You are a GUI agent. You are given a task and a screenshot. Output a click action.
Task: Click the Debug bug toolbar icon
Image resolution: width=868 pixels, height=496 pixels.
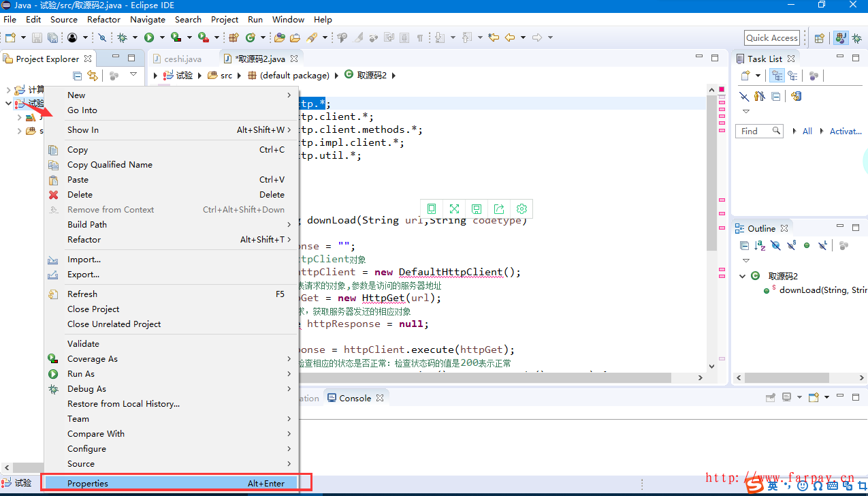click(123, 37)
